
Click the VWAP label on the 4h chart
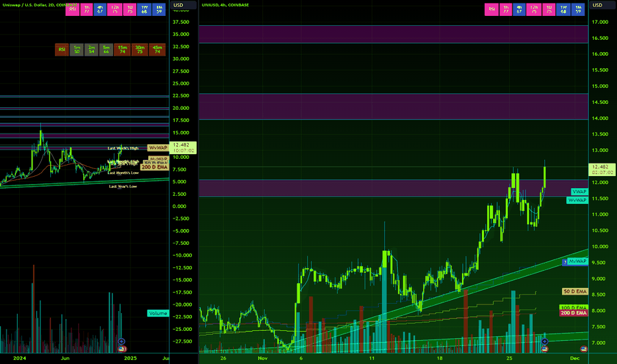(579, 192)
